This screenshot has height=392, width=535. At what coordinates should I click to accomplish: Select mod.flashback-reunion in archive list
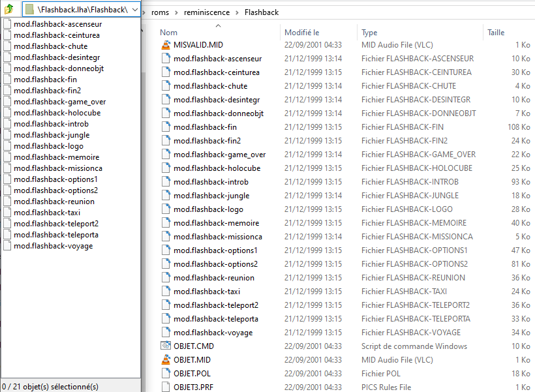coord(54,202)
